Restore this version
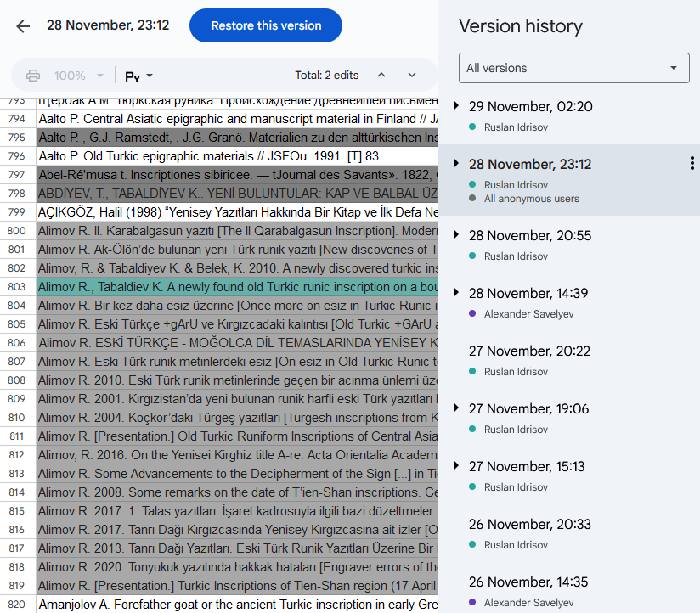Image resolution: width=700 pixels, height=613 pixels. 266,25
